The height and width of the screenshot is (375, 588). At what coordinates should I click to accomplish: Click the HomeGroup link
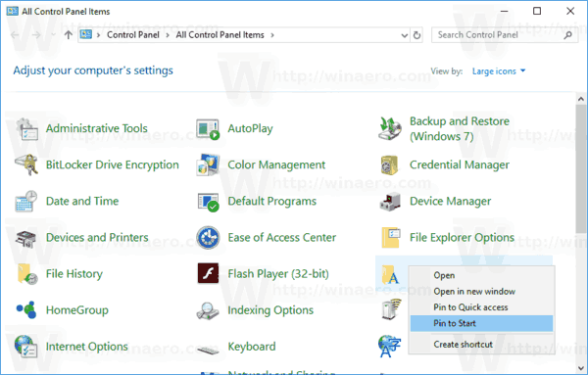(x=76, y=310)
